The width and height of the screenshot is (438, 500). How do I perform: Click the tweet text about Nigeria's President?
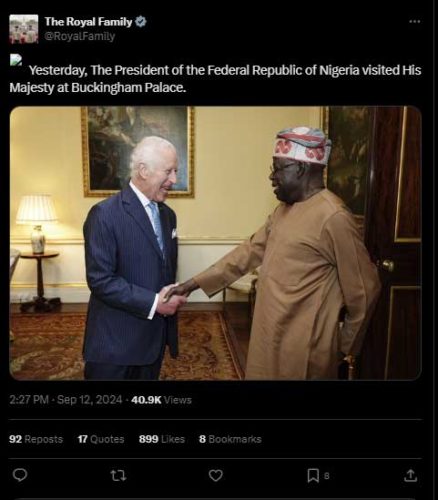(x=215, y=79)
